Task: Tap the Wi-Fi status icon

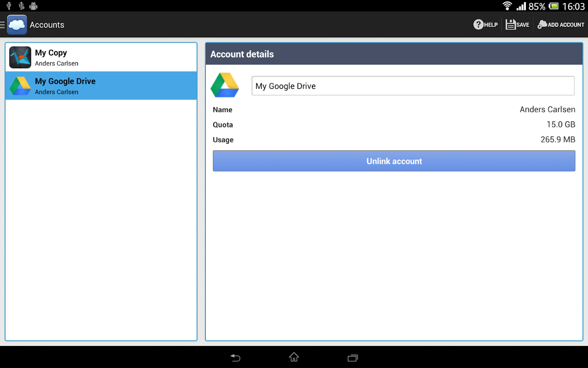Action: tap(507, 6)
